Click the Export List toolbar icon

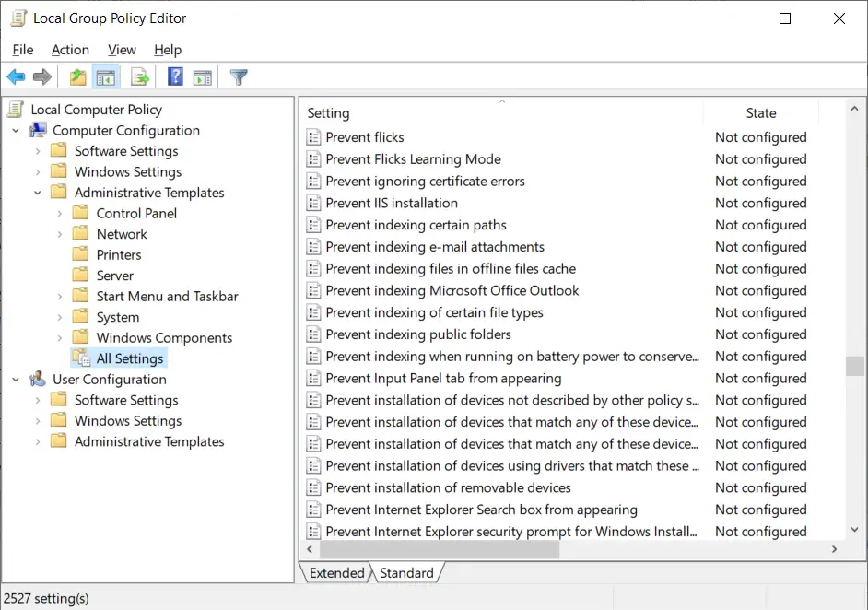pyautogui.click(x=140, y=77)
